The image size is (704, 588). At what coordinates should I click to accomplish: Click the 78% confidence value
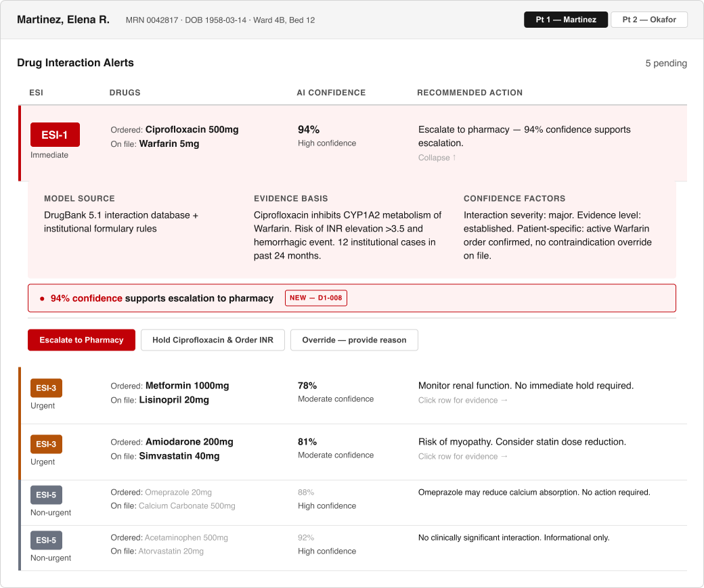307,386
